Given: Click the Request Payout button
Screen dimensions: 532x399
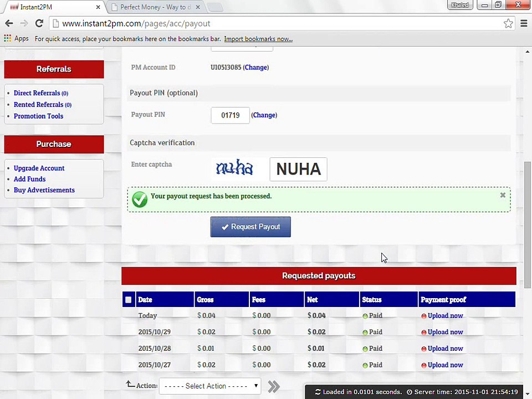Looking at the screenshot, I should pos(250,227).
